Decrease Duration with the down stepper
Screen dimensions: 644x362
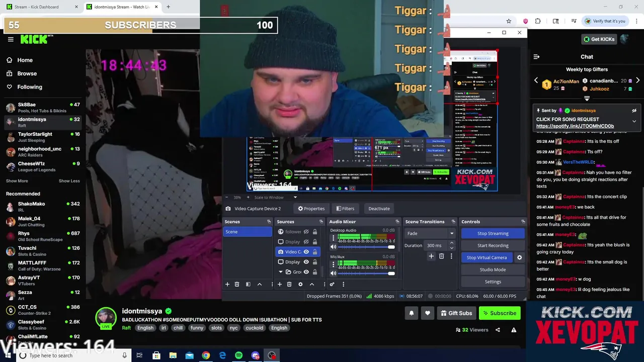[x=451, y=248]
